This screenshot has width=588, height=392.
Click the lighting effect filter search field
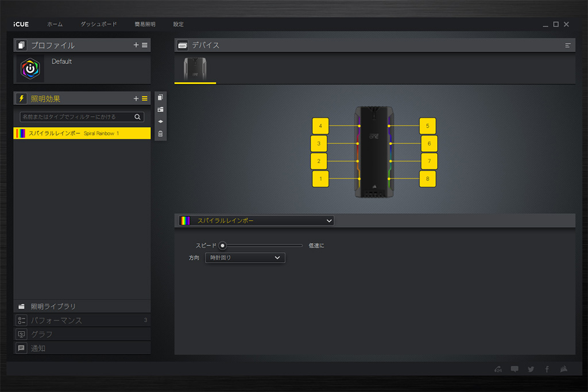tap(82, 117)
